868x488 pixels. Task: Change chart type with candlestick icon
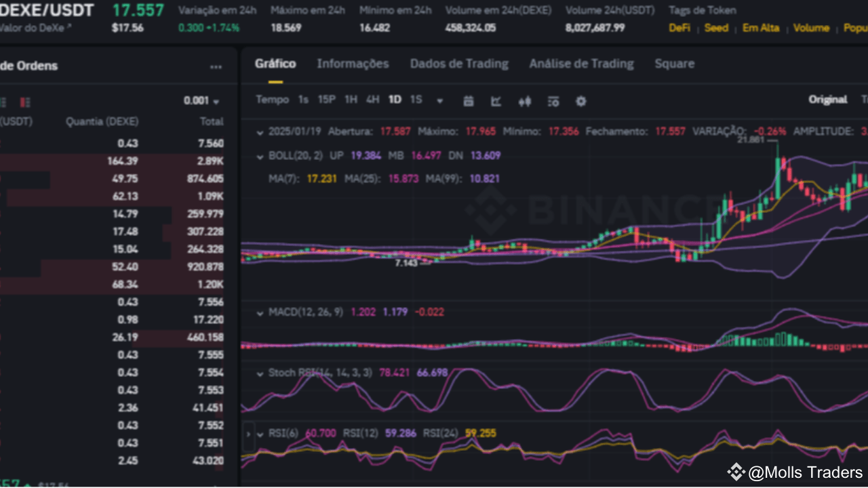click(525, 101)
